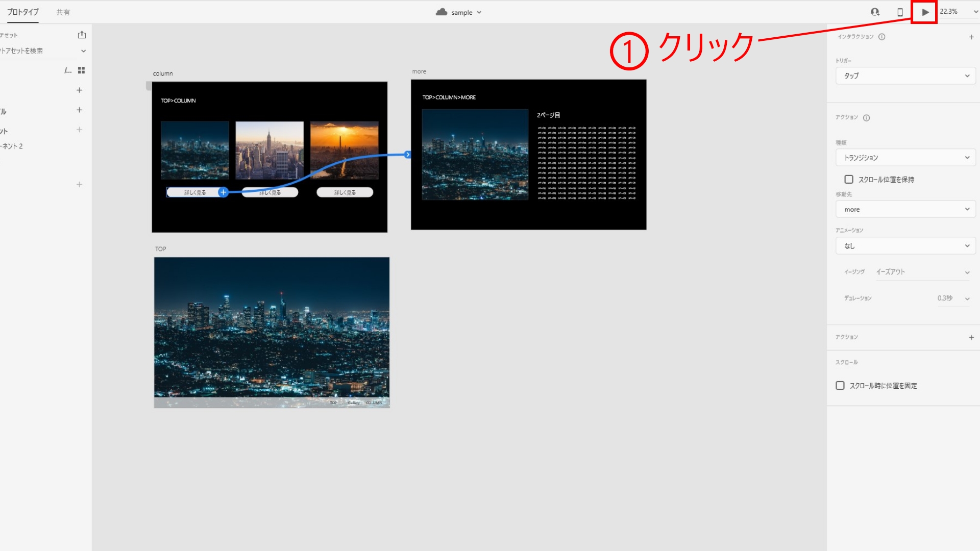Enable the スクロール位置を保持 checkbox
980x551 pixels.
click(x=849, y=179)
